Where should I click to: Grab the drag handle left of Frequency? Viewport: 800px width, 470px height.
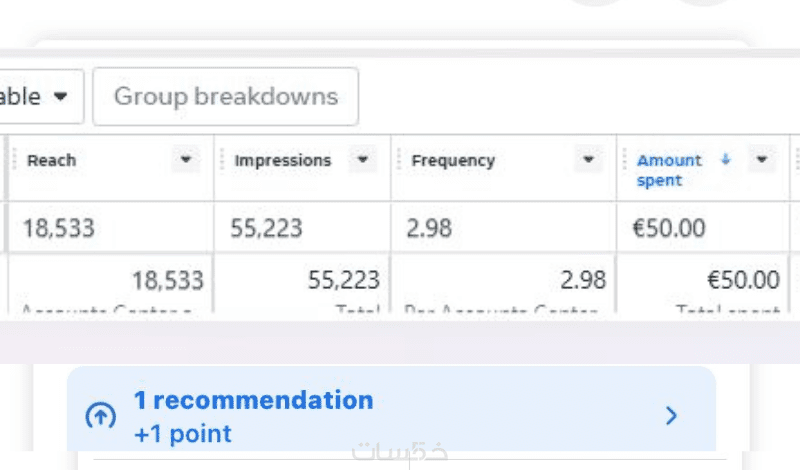[398, 160]
